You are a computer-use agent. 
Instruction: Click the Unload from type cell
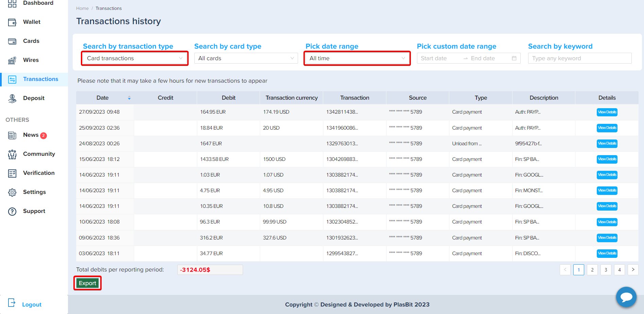coord(481,144)
